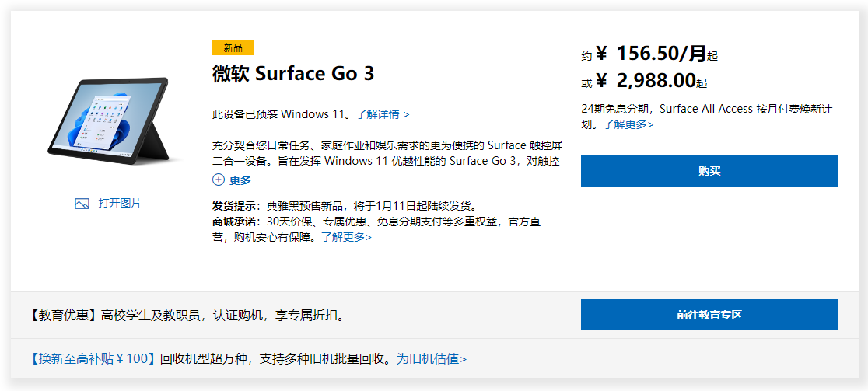The width and height of the screenshot is (868, 391).
Task: Click 了解更多 link under 商城承诺
Action: coord(346,237)
